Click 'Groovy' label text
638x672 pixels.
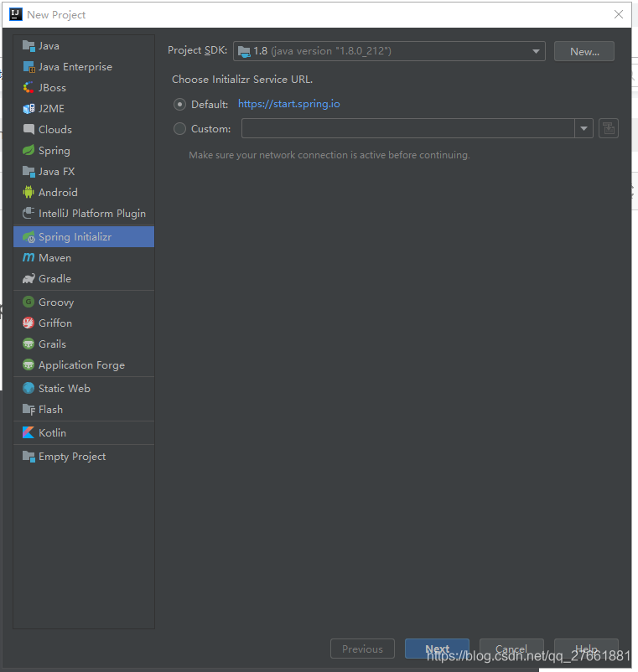coord(56,302)
